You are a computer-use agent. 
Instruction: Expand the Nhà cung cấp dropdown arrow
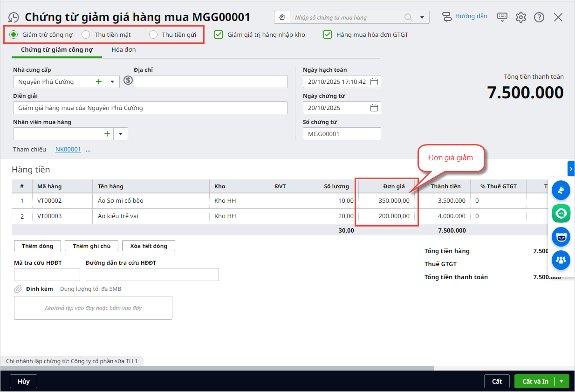[x=112, y=82]
